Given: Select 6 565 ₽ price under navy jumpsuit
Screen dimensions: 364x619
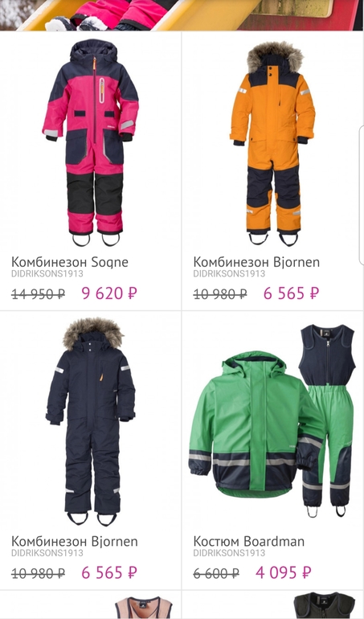Looking at the screenshot, I should coord(109,572).
